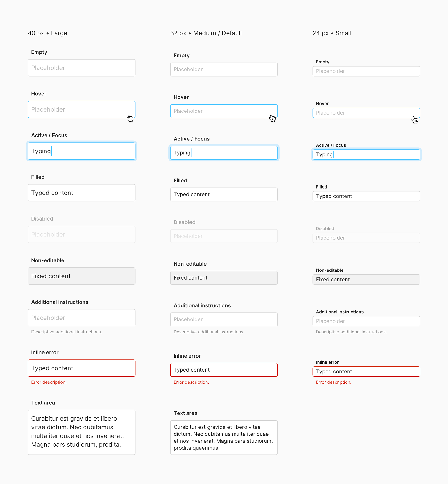
Task: Click Small column 'Error description.' message
Action: point(334,382)
